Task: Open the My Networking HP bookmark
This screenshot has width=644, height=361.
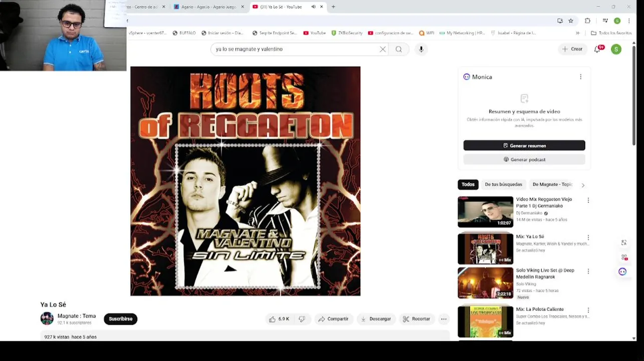Action: coord(462,33)
